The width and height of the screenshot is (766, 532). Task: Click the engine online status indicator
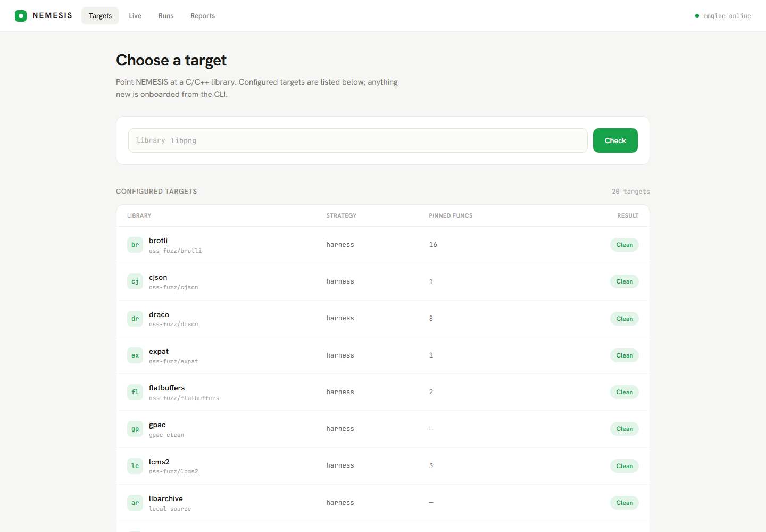coord(723,16)
